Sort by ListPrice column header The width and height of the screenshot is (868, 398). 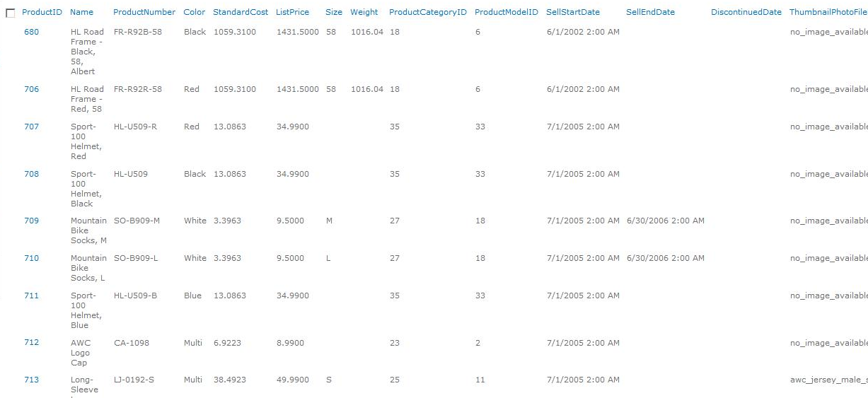(x=292, y=12)
